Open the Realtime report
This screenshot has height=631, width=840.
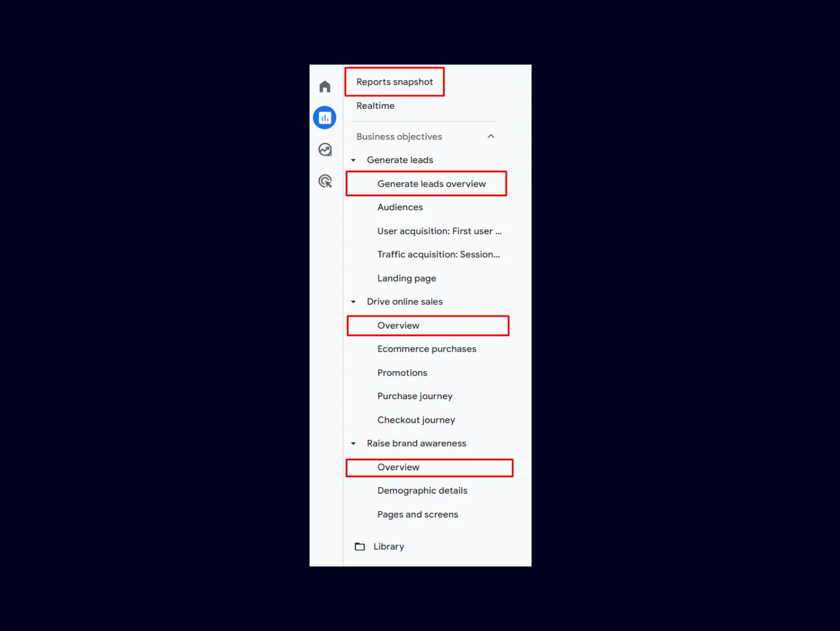pos(375,106)
